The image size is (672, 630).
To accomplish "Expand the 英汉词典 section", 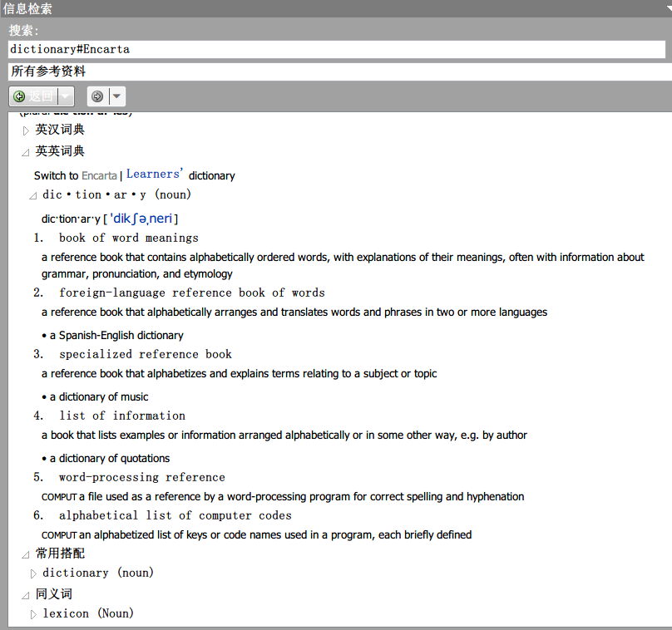I will [x=26, y=130].
